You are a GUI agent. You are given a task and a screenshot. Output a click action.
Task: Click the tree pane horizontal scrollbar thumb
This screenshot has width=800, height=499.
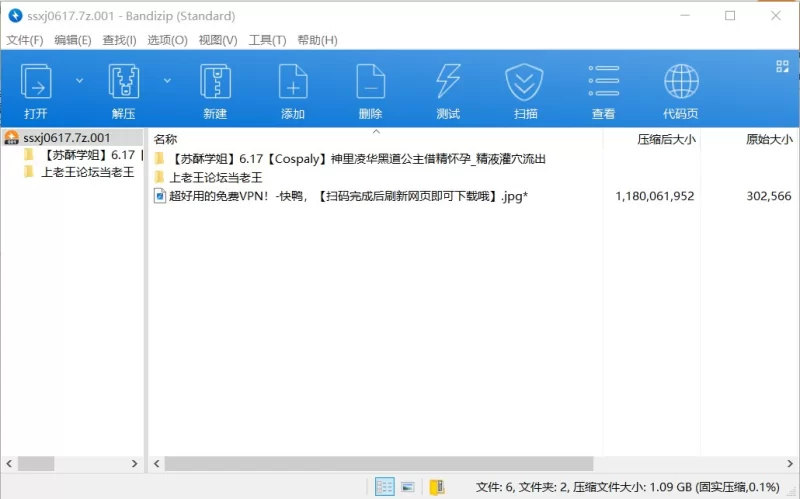tap(36, 464)
